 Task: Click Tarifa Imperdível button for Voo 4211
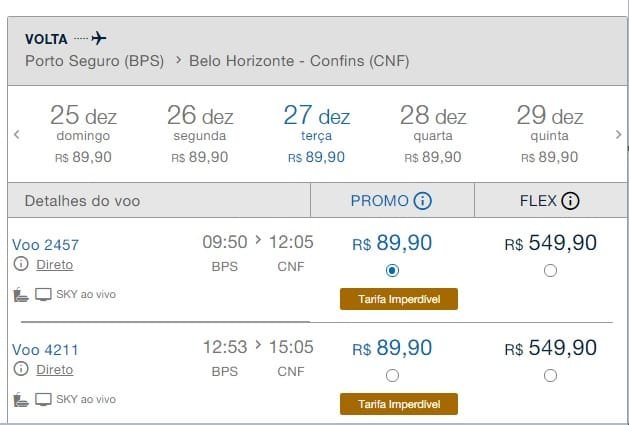pyautogui.click(x=399, y=404)
